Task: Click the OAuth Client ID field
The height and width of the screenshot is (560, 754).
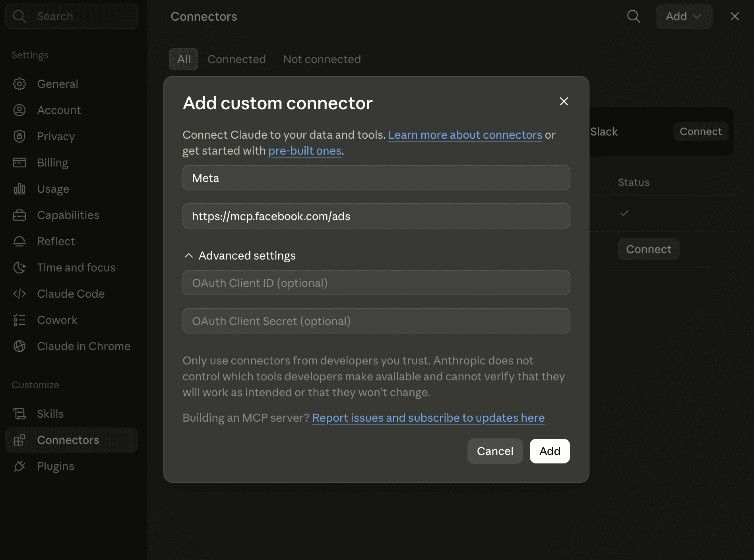Action: [x=376, y=283]
